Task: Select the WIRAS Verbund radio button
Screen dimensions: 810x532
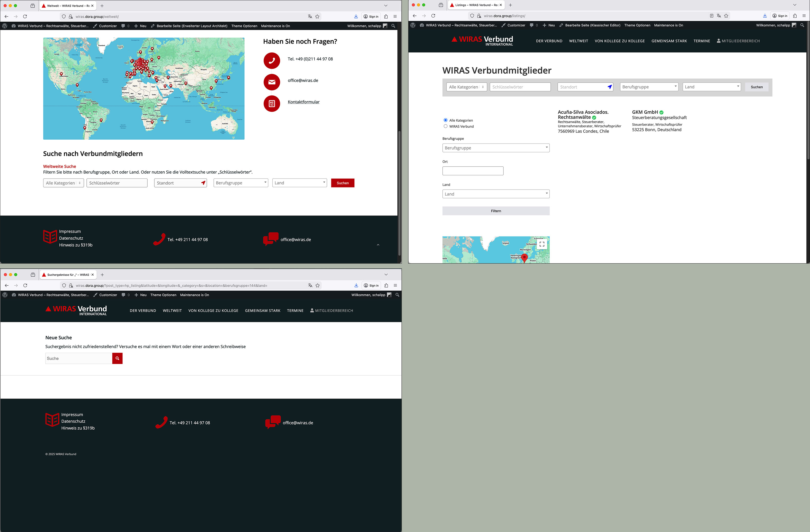Action: pyautogui.click(x=446, y=126)
